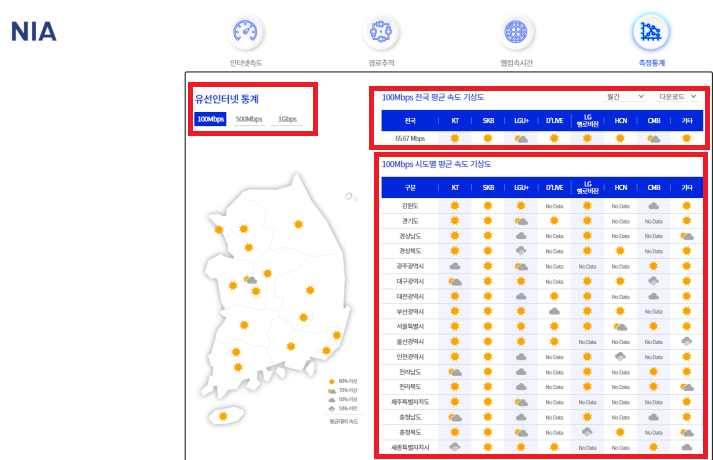Click the 100Mbps 시도별 평균 속도 기상도 title
The height and width of the screenshot is (460, 713).
click(437, 164)
